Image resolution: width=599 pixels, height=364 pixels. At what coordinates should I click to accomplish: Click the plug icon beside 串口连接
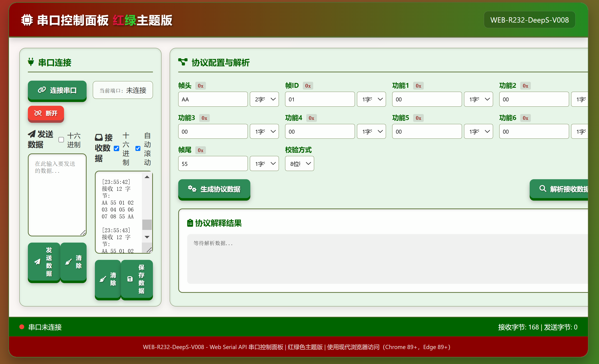coord(31,62)
